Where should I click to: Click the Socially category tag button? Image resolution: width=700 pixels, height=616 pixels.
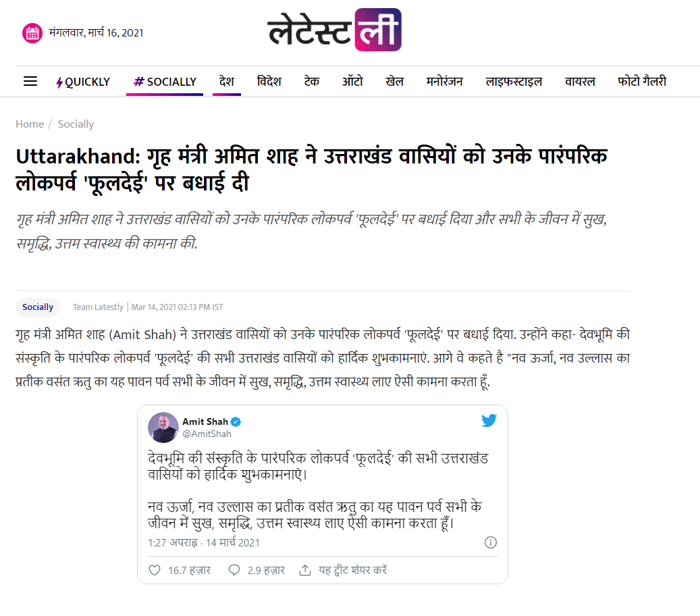(38, 307)
